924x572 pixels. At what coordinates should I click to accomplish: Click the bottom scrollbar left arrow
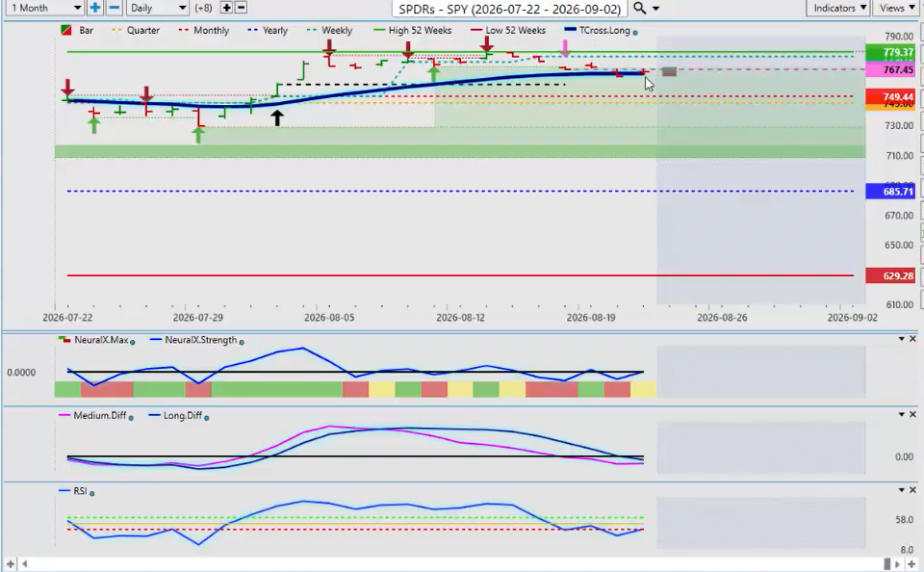(x=24, y=564)
